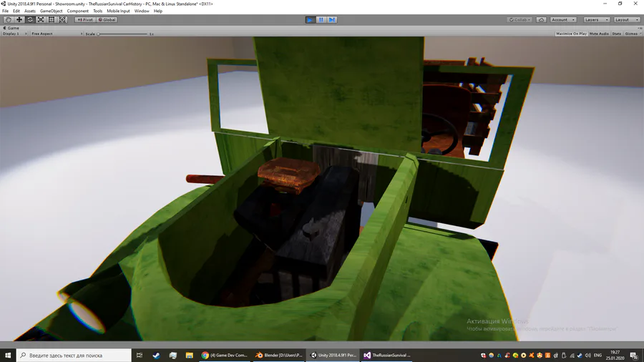
Task: Adjust the Game view Scale slider
Action: (122, 34)
